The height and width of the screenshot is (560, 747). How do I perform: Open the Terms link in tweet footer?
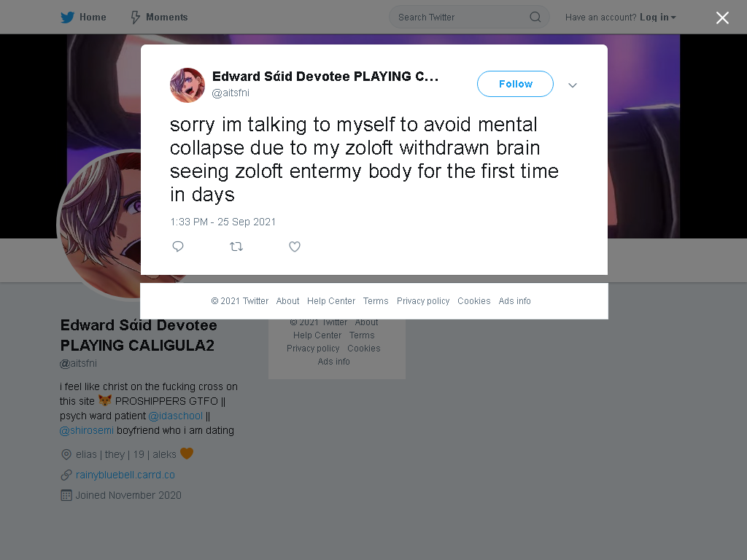[376, 301]
